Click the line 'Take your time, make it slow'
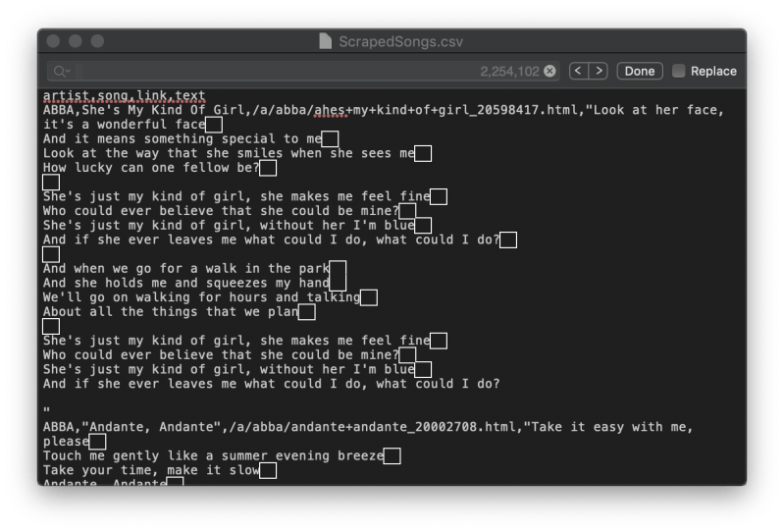Image resolution: width=784 pixels, height=532 pixels. point(151,470)
